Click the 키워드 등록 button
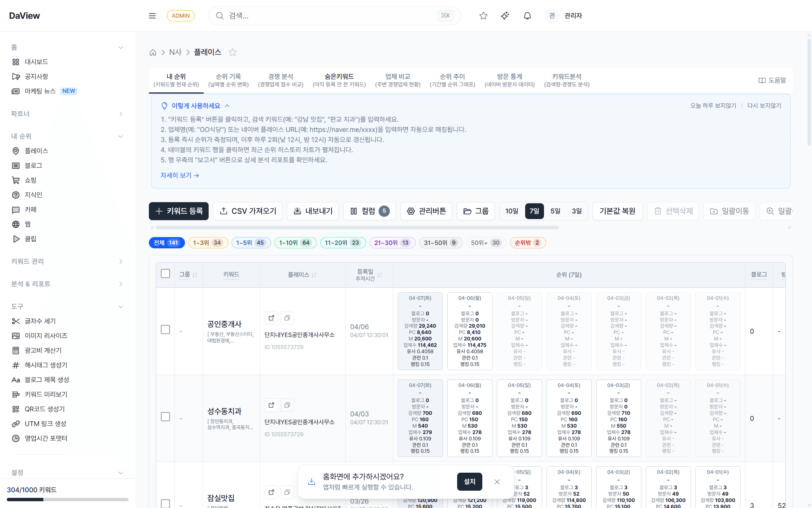This screenshot has width=812, height=508. [x=179, y=211]
